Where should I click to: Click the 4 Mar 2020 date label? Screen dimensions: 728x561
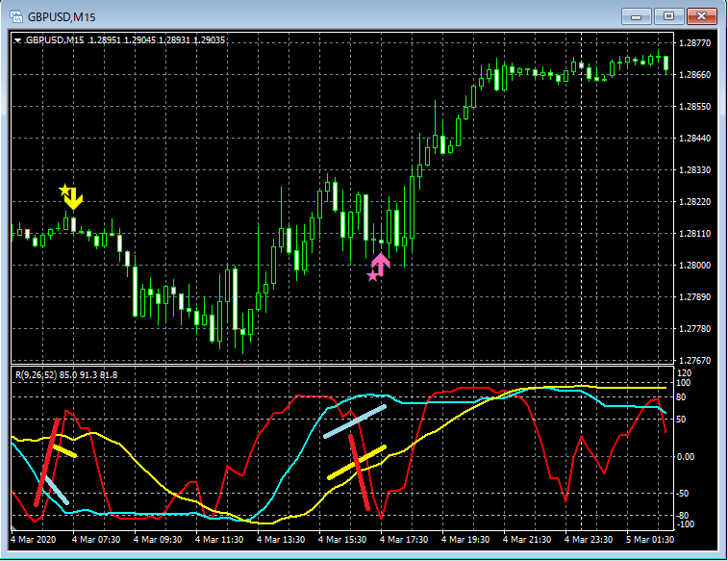(33, 540)
